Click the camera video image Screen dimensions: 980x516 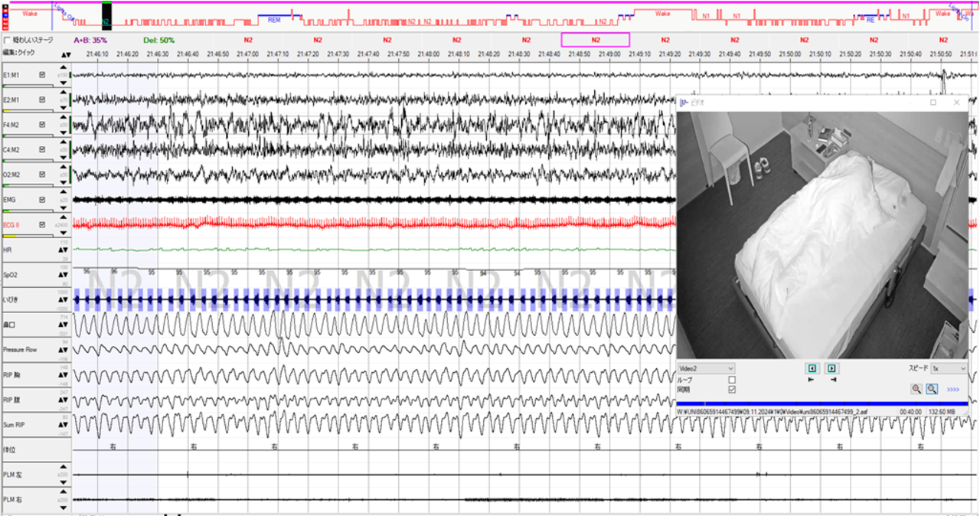point(823,235)
